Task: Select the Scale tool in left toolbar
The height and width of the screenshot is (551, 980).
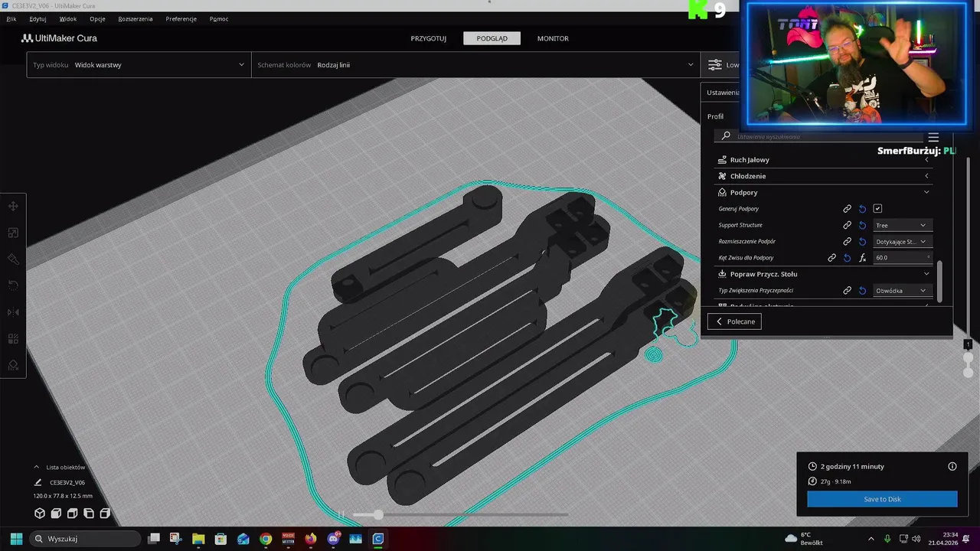Action: (x=13, y=233)
